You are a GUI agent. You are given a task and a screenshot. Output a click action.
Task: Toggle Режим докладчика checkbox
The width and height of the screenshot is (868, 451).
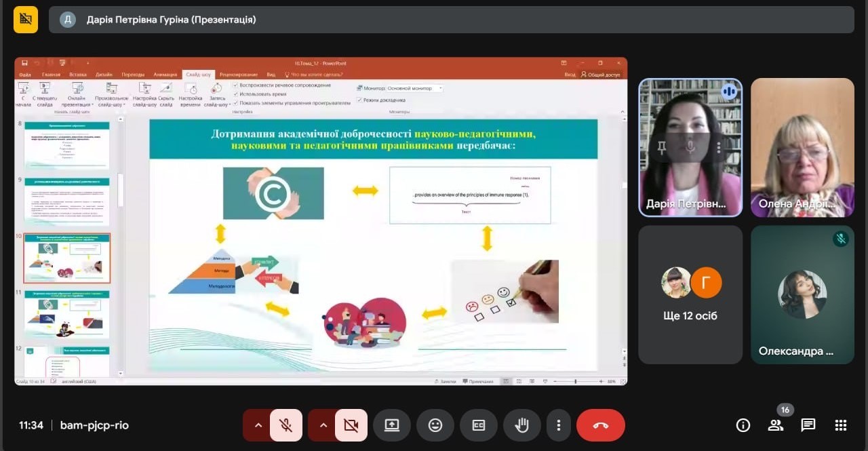[359, 100]
